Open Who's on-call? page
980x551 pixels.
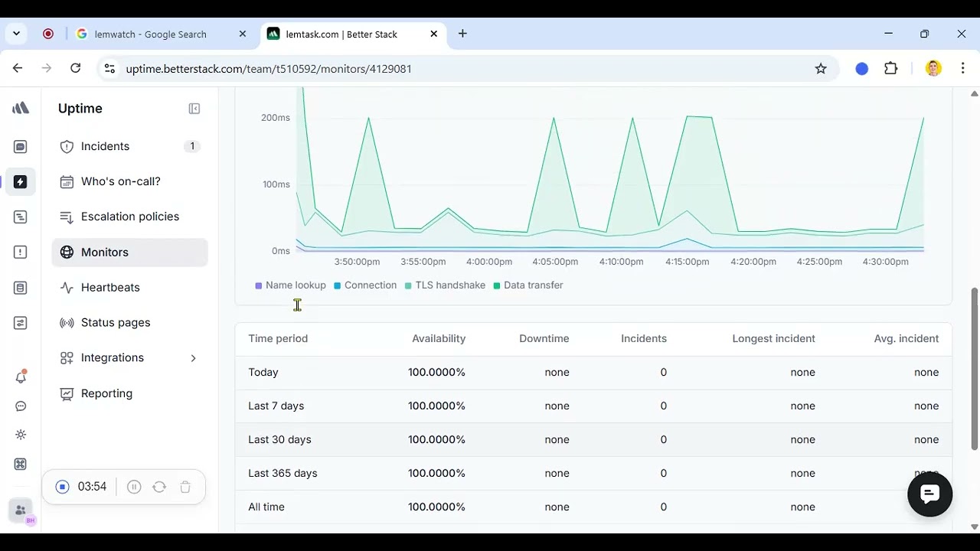coord(129,181)
